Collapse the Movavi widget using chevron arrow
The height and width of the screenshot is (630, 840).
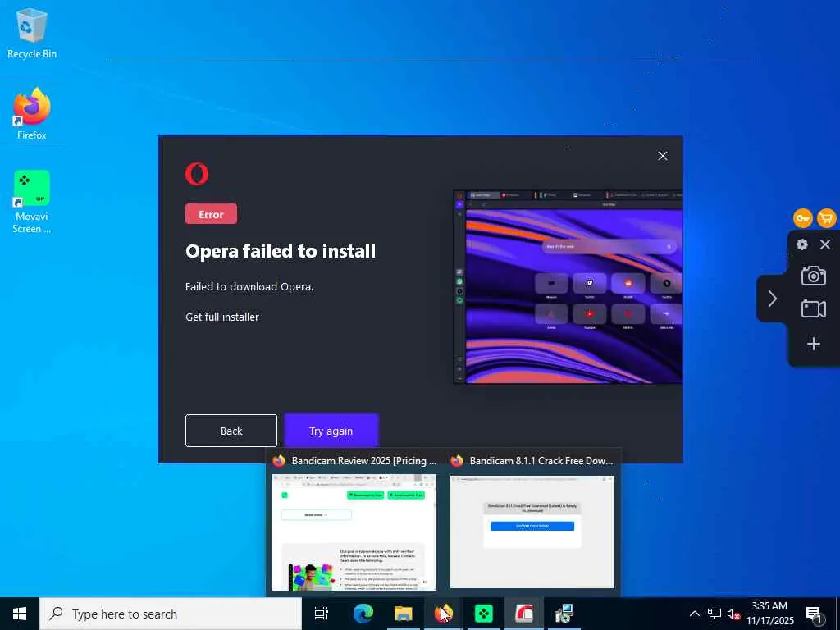tap(772, 299)
